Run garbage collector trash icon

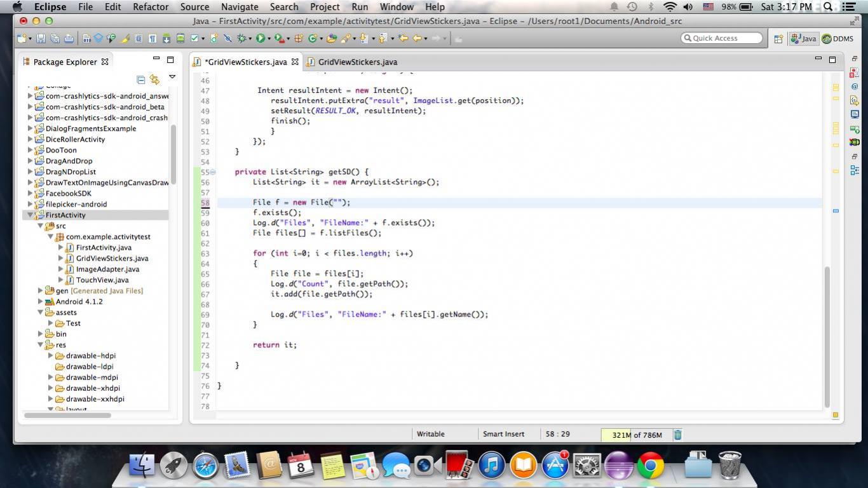677,435
